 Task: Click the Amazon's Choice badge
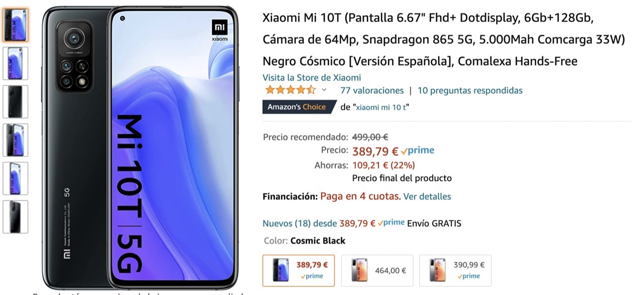click(297, 107)
